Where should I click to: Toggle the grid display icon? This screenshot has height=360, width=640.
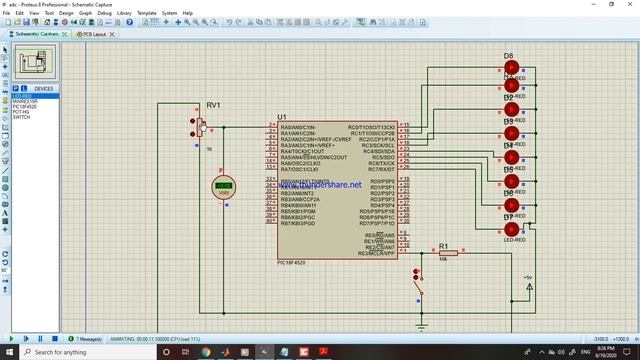[154, 22]
